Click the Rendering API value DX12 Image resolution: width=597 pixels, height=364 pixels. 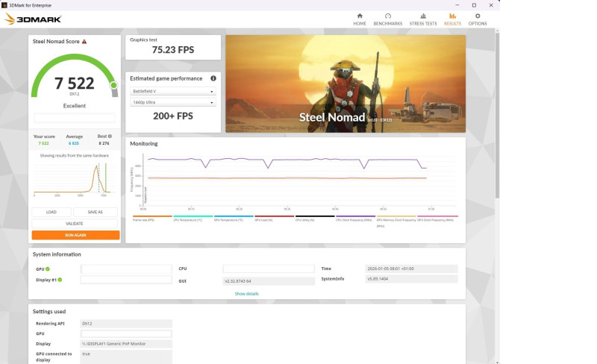coord(126,324)
